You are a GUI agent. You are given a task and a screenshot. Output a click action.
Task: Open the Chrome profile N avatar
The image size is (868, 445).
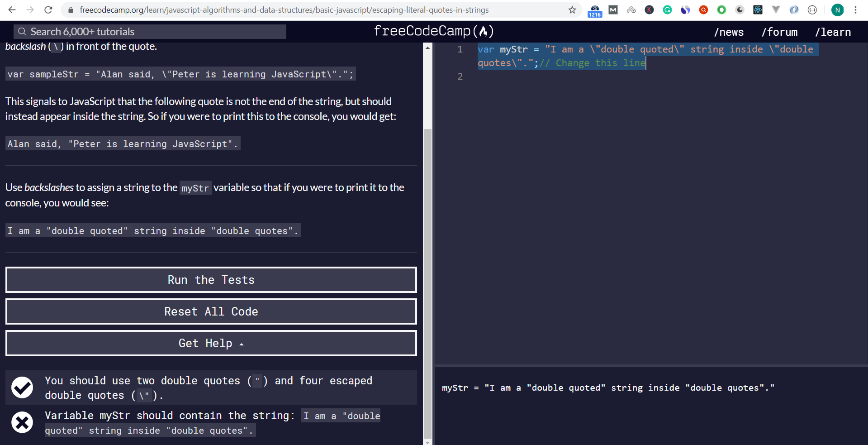pyautogui.click(x=837, y=10)
